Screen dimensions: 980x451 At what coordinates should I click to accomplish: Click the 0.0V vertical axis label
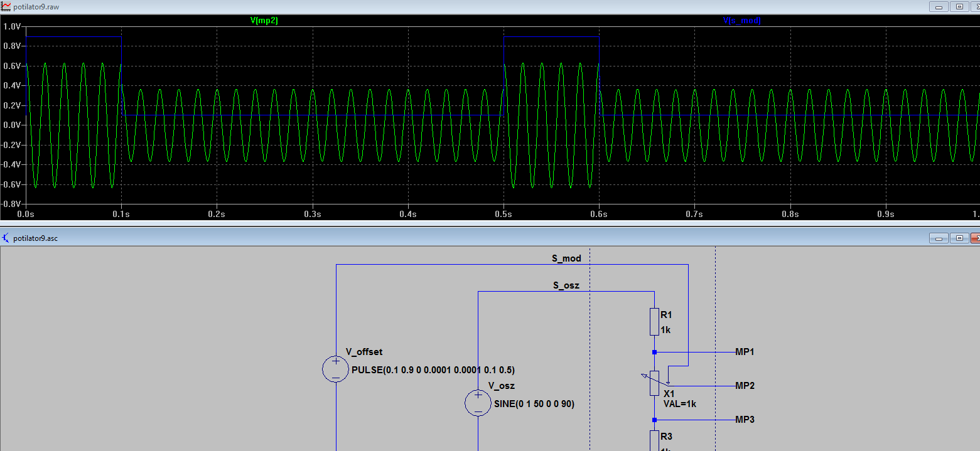pos(13,125)
